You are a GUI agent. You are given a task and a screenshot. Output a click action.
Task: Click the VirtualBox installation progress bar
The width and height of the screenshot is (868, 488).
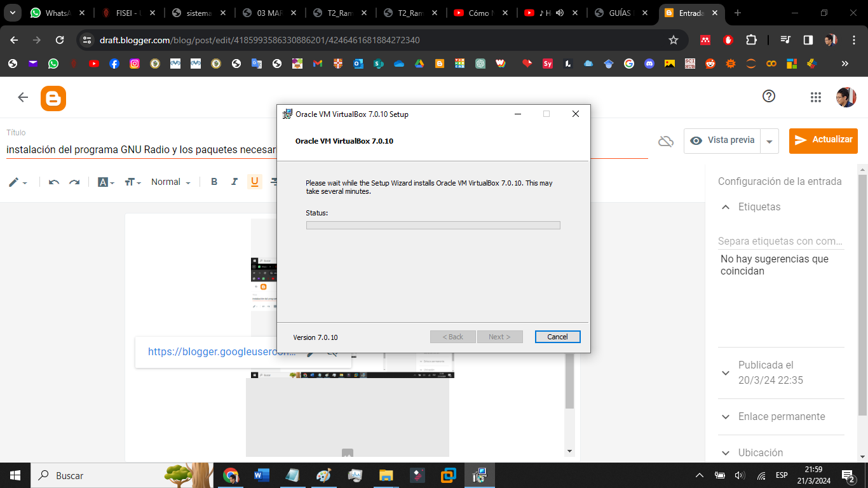point(433,225)
